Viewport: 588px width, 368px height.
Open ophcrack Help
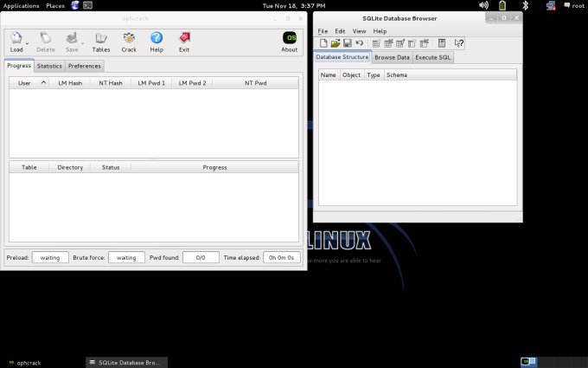tap(157, 42)
